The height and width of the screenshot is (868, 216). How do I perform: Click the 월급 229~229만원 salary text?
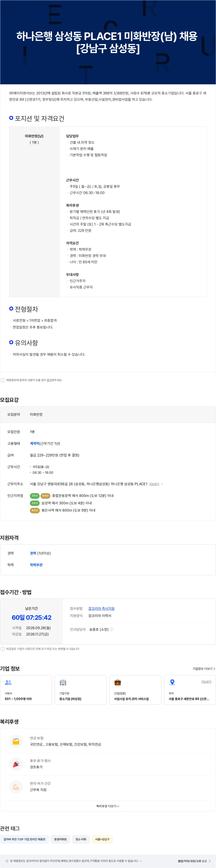point(55,455)
